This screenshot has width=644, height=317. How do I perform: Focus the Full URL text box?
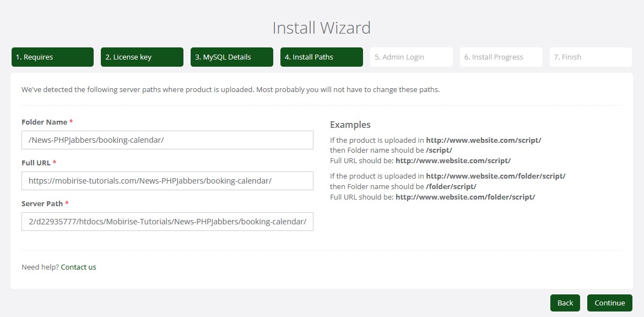point(167,181)
